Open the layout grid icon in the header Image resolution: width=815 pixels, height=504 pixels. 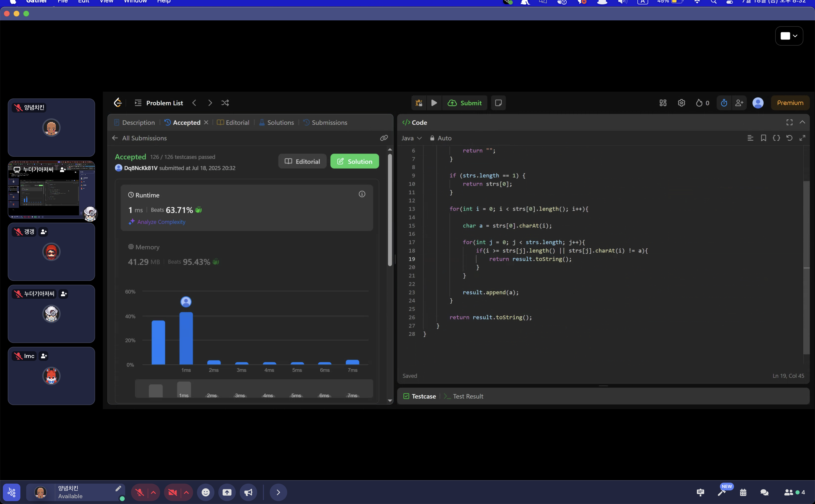663,103
